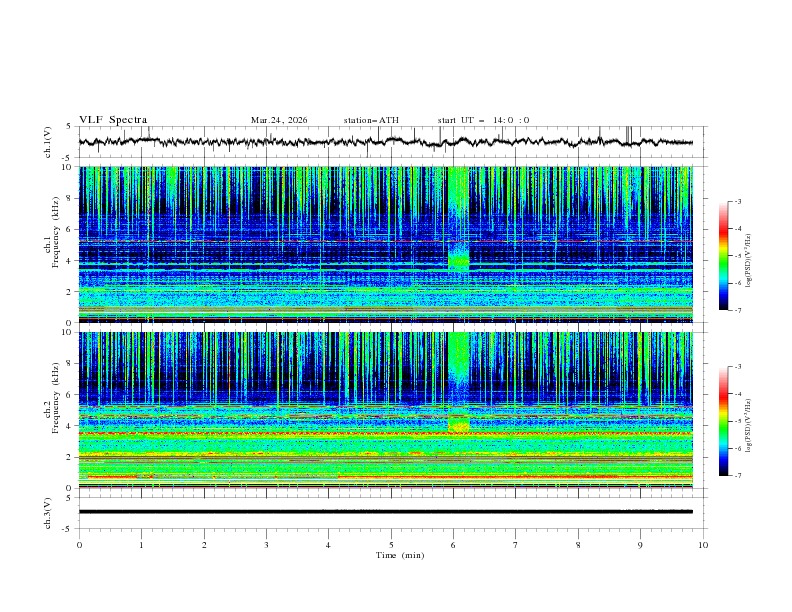Click the green burst near 1.5 minutes in ch.1
The image size is (792, 612).
tap(172, 184)
